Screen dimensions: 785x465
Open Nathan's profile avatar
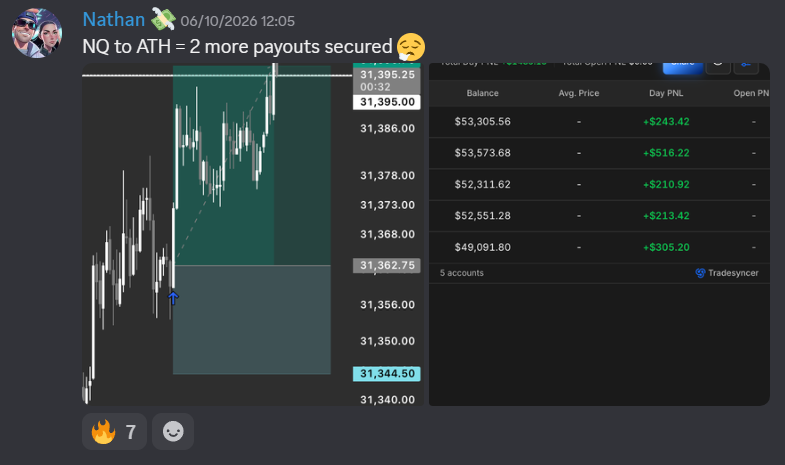[37, 33]
